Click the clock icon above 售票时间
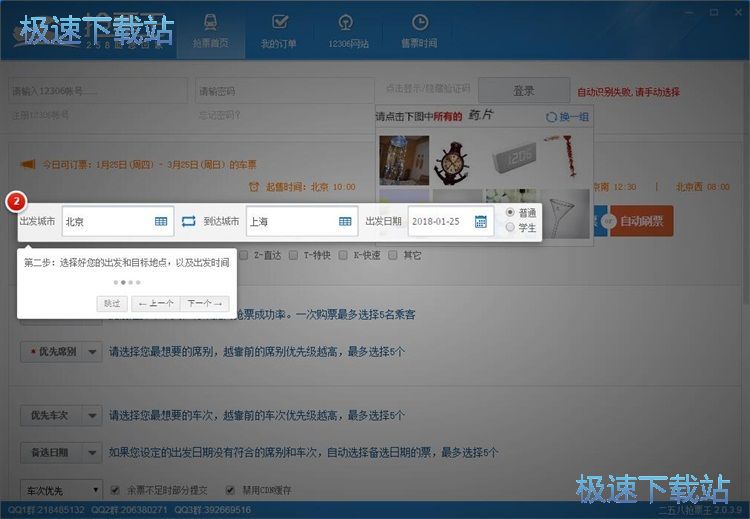 point(419,22)
